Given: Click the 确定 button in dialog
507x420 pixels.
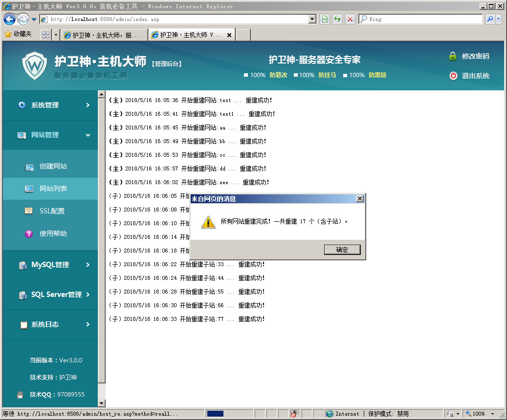Looking at the screenshot, I should tap(342, 250).
